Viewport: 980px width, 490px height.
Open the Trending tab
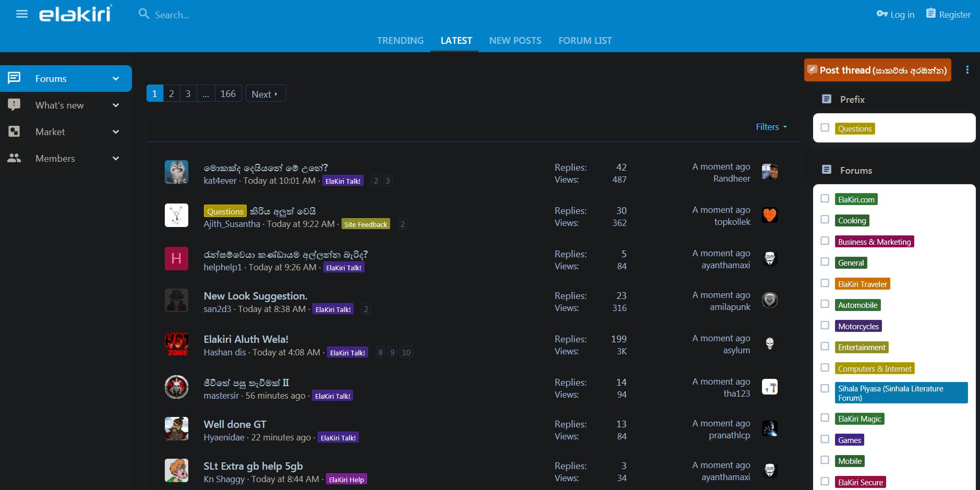400,40
